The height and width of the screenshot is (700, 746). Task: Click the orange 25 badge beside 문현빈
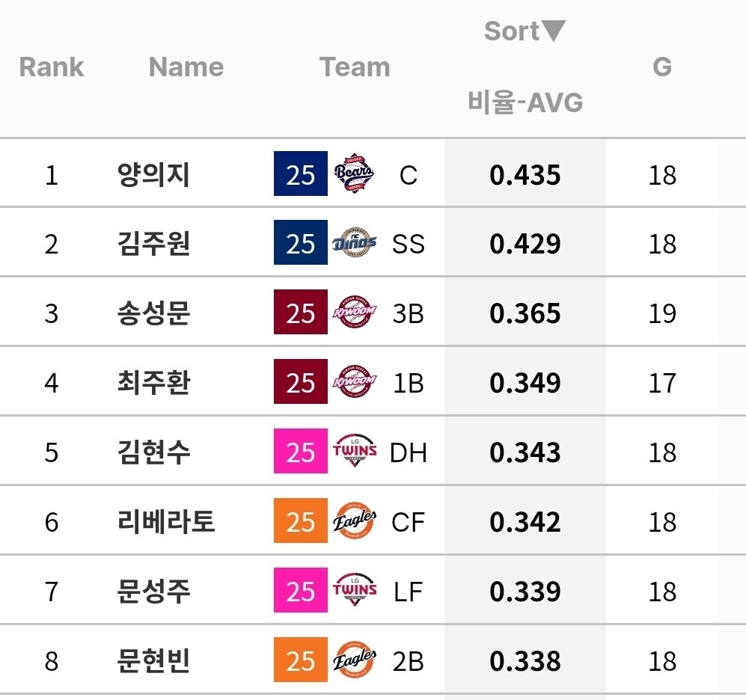[x=300, y=661]
